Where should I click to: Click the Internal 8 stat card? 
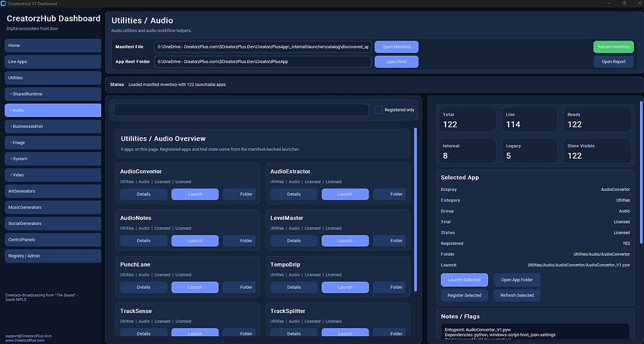coord(467,151)
